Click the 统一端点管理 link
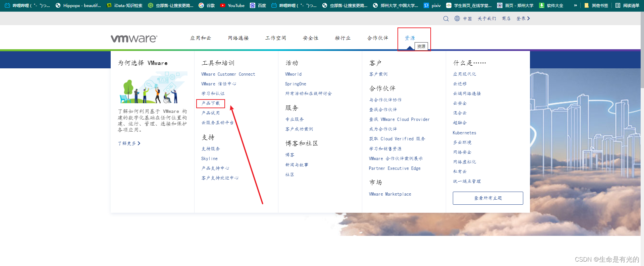This screenshot has height=266, width=644. [467, 181]
